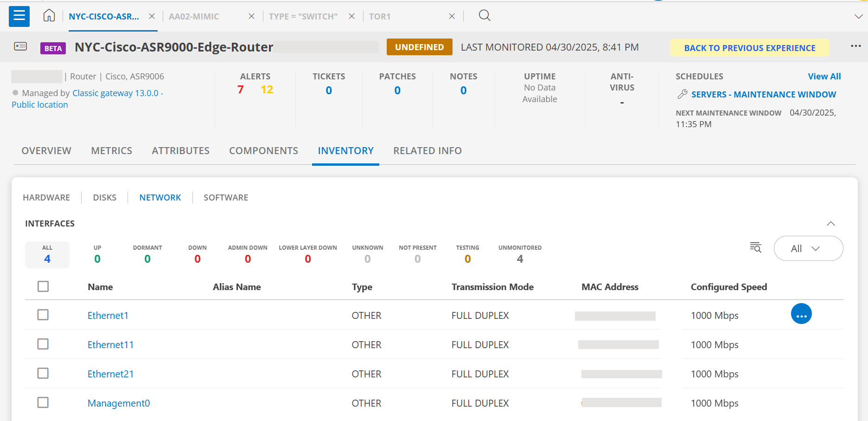
Task: Filter interfaces by DOWN status
Action: click(x=198, y=254)
